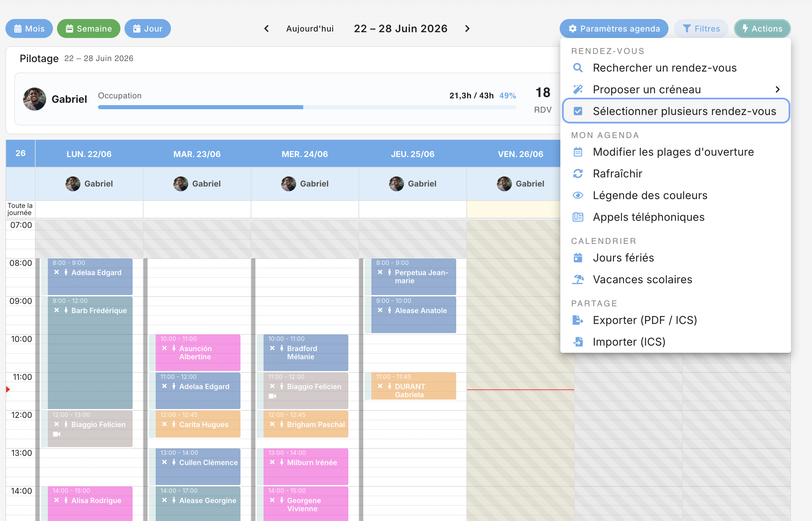Open the Actions dropdown button
The width and height of the screenshot is (812, 521).
762,28
